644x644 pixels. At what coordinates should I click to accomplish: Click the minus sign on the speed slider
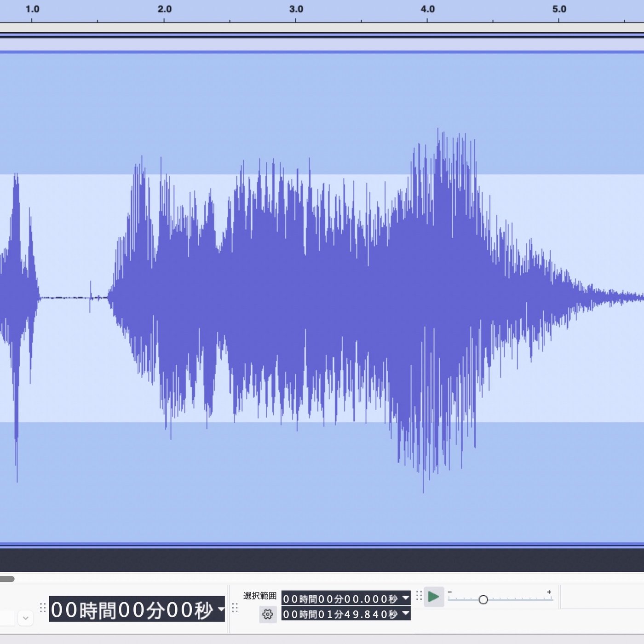pyautogui.click(x=450, y=592)
